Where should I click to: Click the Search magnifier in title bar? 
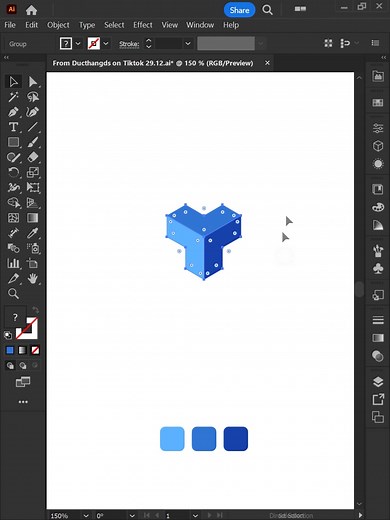coord(267,10)
